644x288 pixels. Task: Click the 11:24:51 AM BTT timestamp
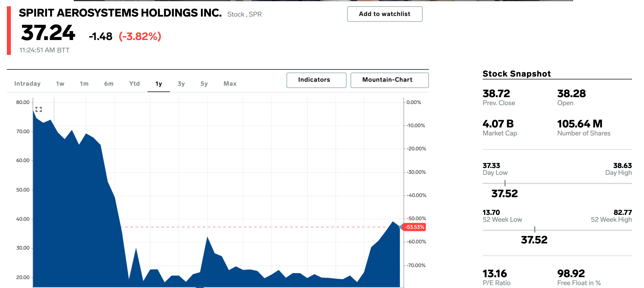(44, 50)
